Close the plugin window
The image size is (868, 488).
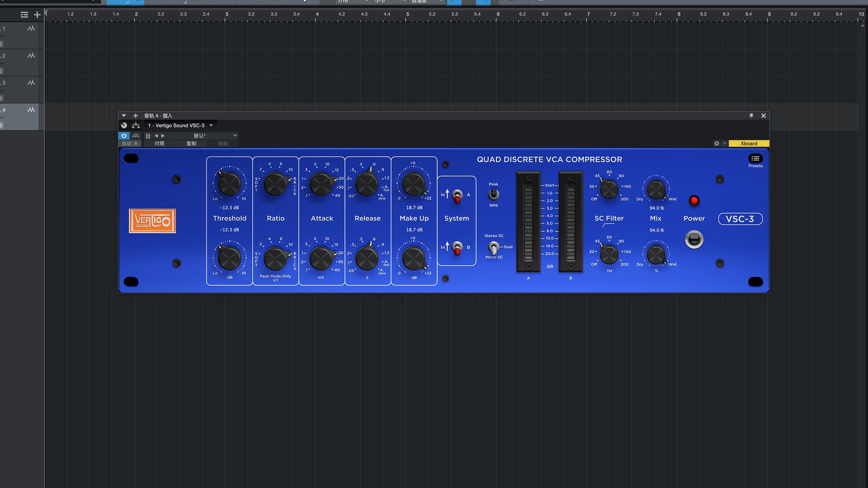pyautogui.click(x=764, y=116)
